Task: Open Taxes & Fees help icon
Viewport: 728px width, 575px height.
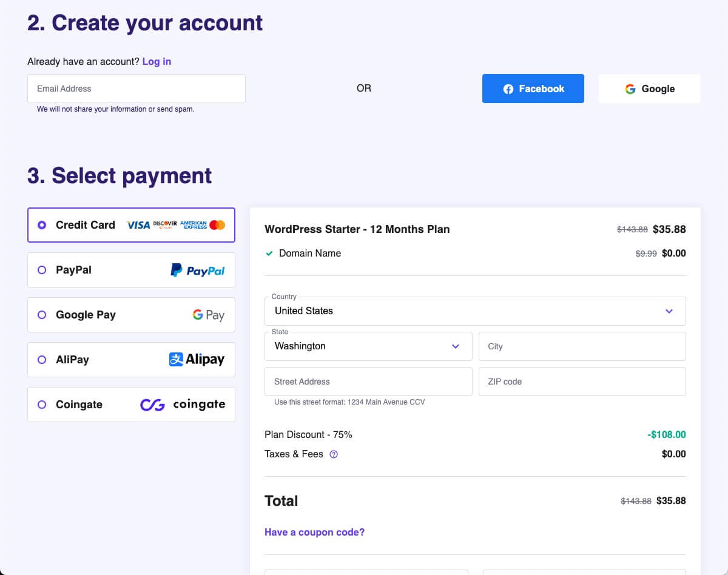Action: coord(334,454)
